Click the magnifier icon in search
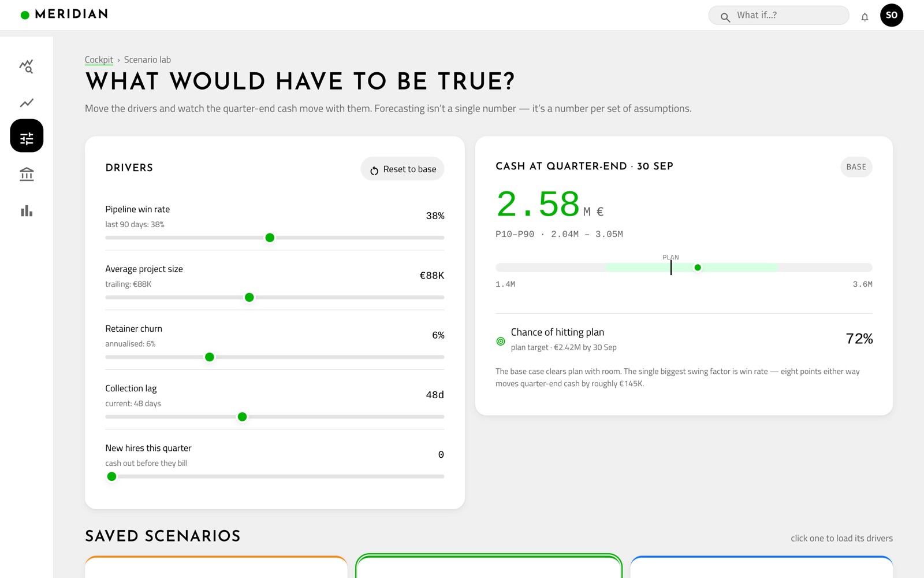Image resolution: width=924 pixels, height=578 pixels. click(x=725, y=17)
